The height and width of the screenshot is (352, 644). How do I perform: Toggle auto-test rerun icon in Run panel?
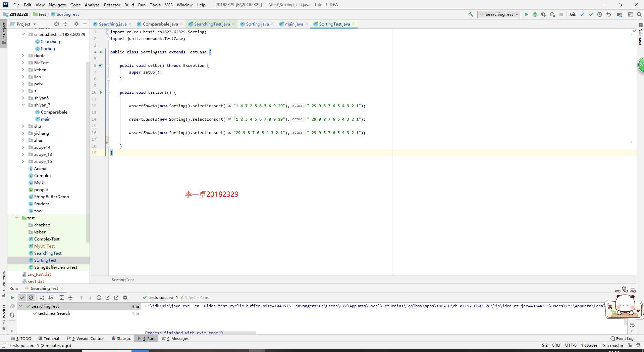(x=12, y=315)
